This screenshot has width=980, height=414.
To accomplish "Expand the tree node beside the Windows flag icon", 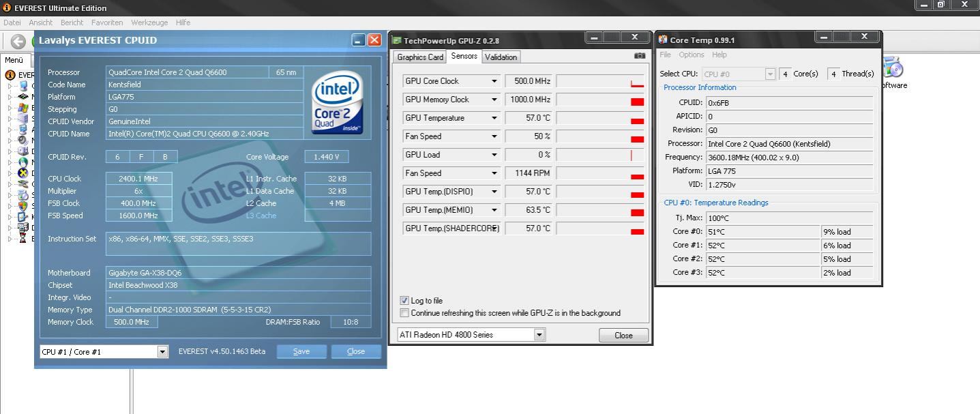I will coord(10,108).
